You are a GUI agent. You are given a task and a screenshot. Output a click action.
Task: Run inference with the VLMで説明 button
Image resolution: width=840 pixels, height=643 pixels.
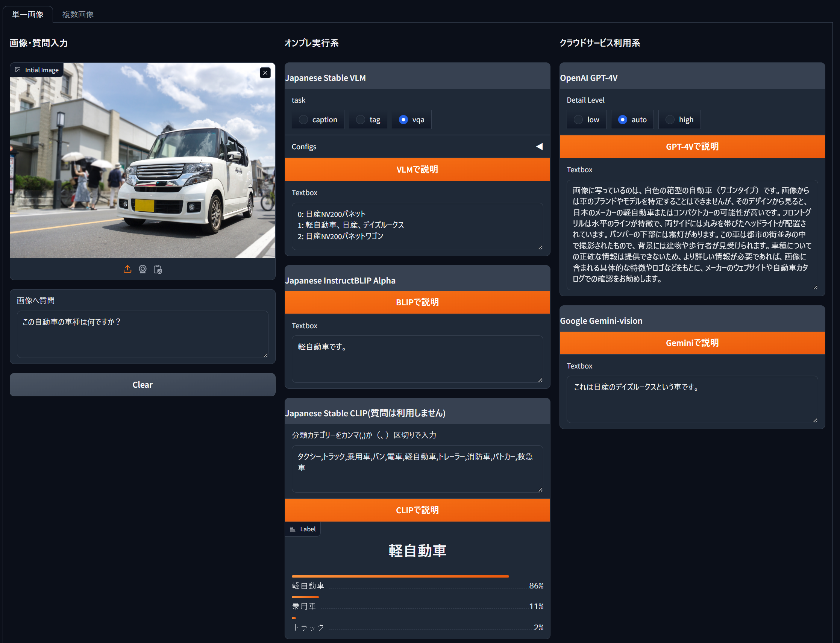[417, 170]
